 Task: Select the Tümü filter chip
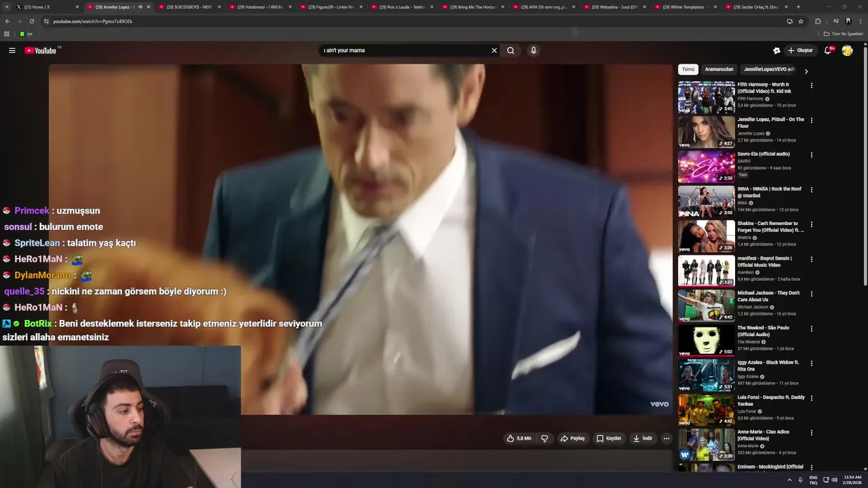tap(688, 69)
